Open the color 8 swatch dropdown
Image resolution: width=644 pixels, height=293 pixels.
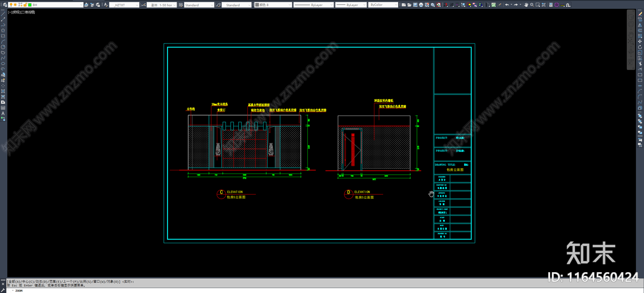click(290, 5)
